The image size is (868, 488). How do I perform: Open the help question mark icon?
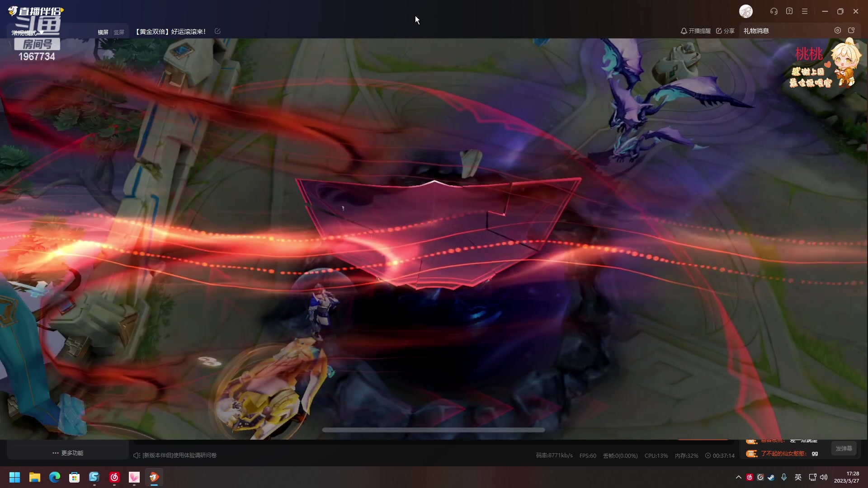click(789, 11)
